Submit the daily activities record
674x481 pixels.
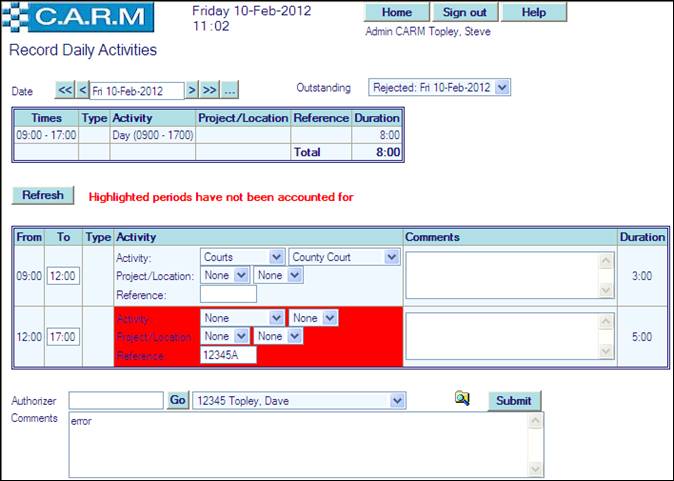coord(513,400)
